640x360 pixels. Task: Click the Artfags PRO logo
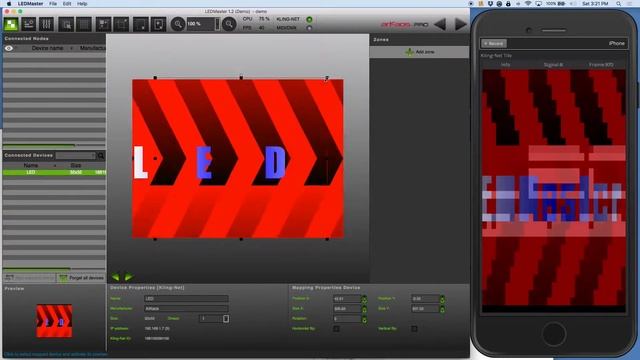[x=404, y=24]
